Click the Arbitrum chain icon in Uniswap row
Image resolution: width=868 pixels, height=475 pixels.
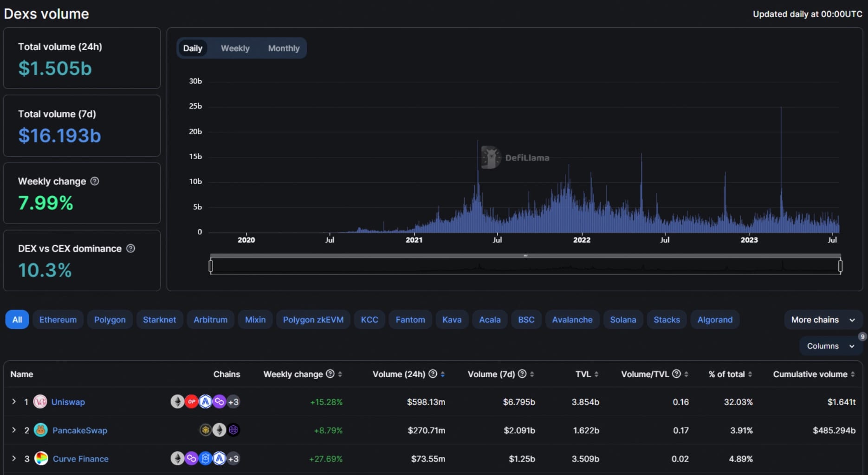pyautogui.click(x=206, y=402)
